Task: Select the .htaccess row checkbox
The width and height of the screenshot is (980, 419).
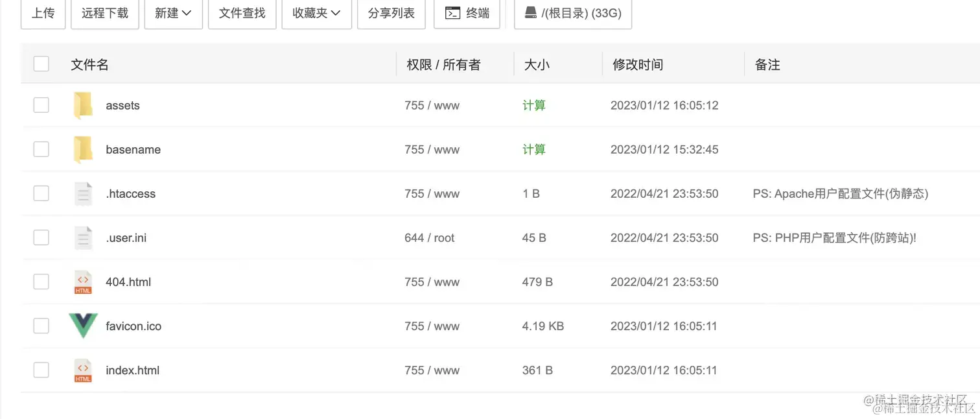Action: (41, 193)
